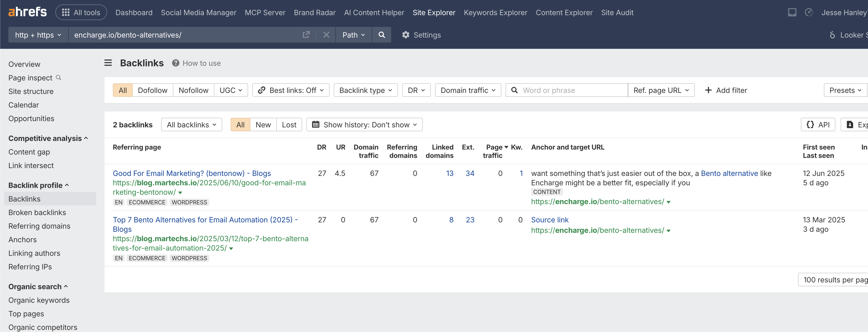Toggle the hamburger sidebar menu icon
Viewport: 868px width, 332px height.
[x=108, y=63]
